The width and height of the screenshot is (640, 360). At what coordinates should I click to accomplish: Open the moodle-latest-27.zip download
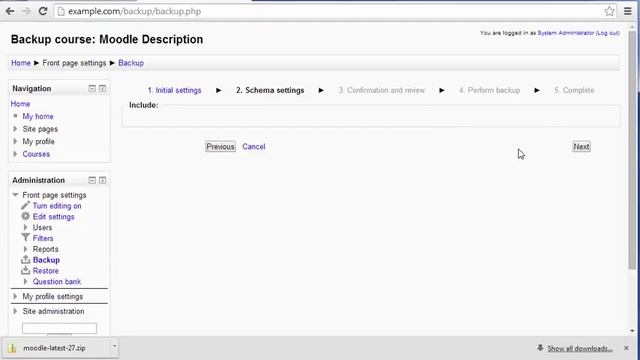coord(54,348)
